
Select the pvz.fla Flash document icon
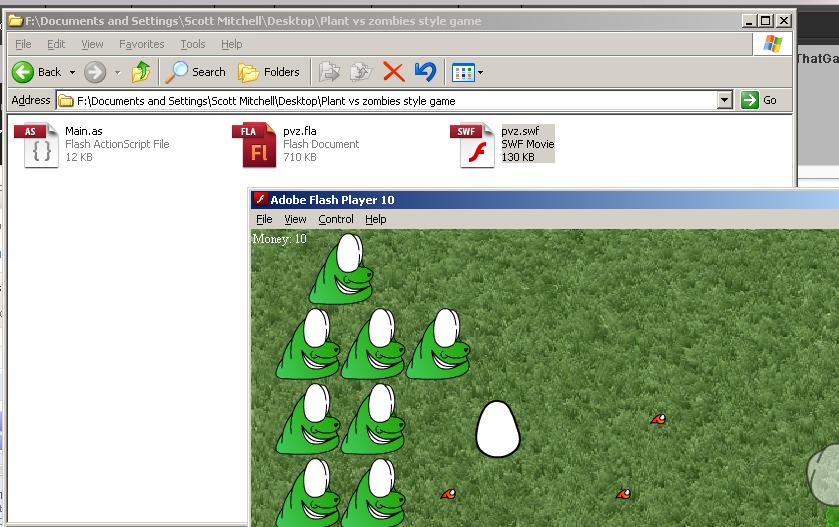click(254, 145)
